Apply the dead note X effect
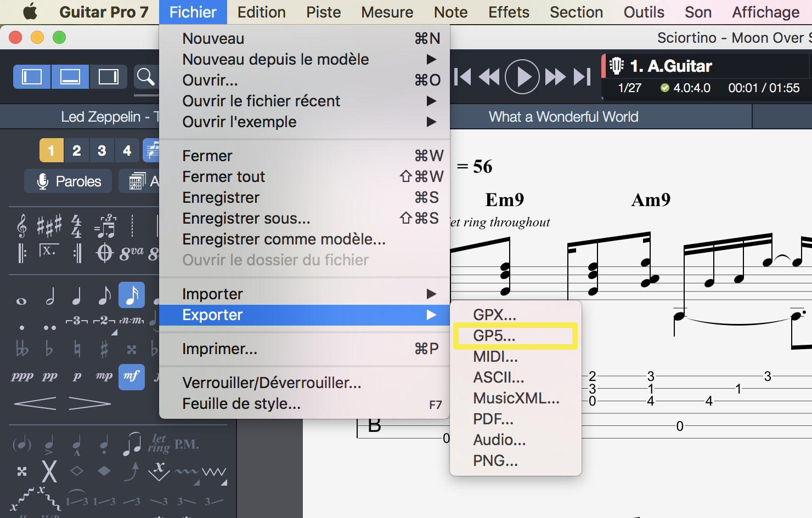This screenshot has width=812, height=518. point(49,471)
